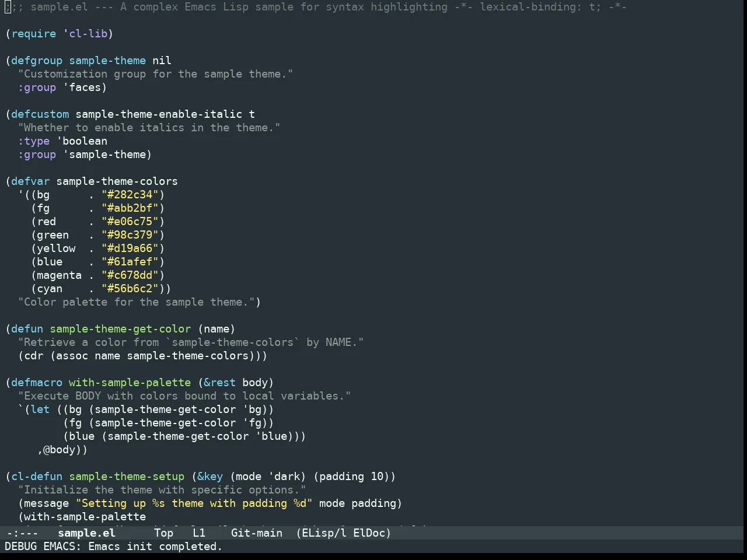Screen dimensions: 747x560
Task: Click on the word require
Action: point(34,34)
